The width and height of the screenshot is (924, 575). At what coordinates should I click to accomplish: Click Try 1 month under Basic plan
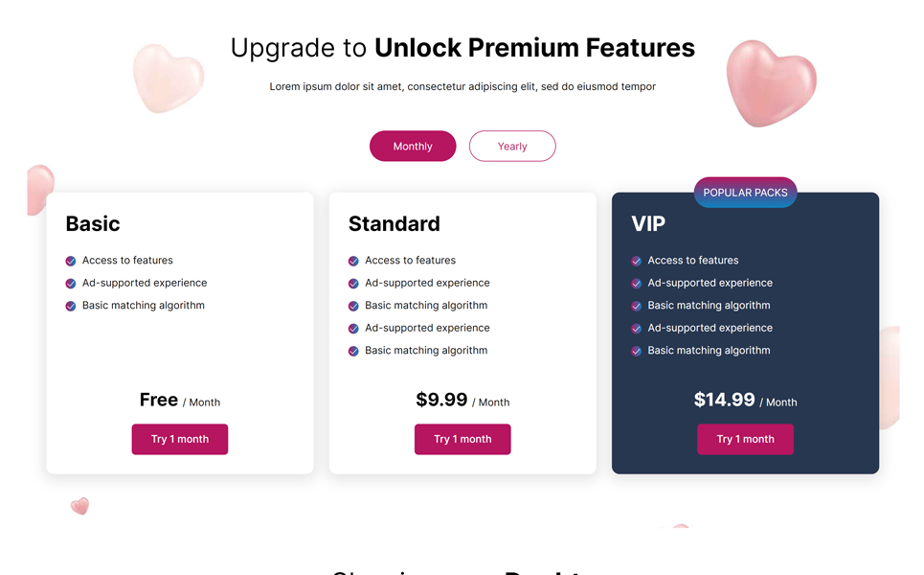click(x=180, y=439)
